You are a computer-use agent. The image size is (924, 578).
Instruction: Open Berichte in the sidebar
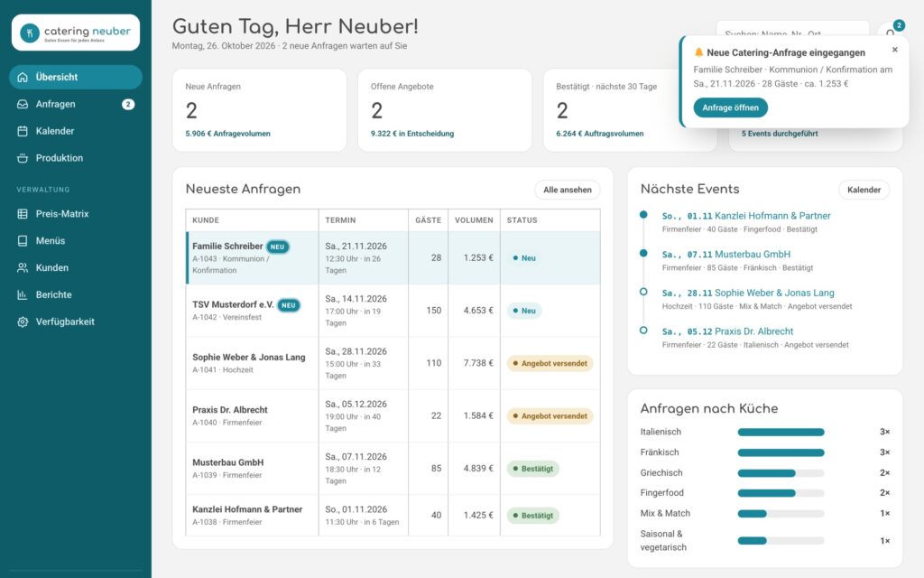pos(76,295)
